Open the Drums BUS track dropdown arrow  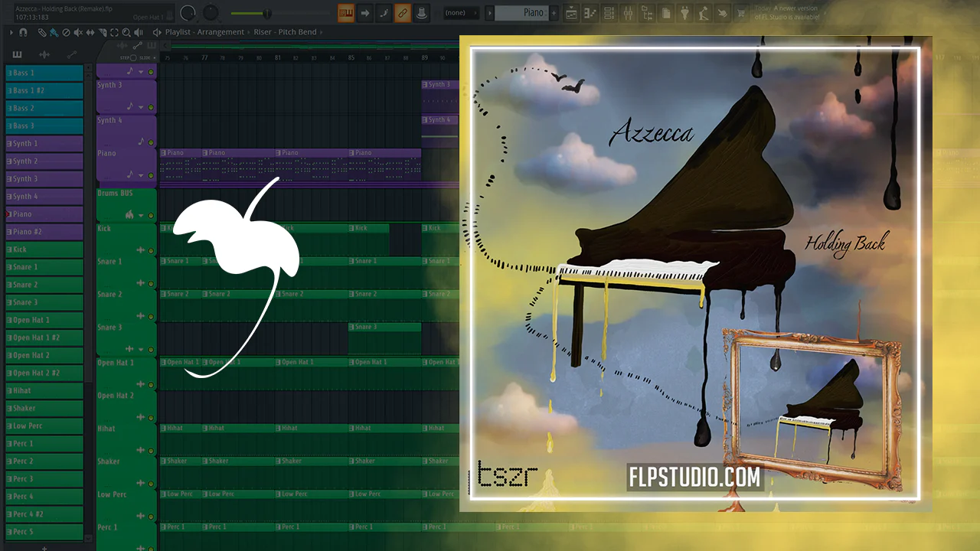141,216
